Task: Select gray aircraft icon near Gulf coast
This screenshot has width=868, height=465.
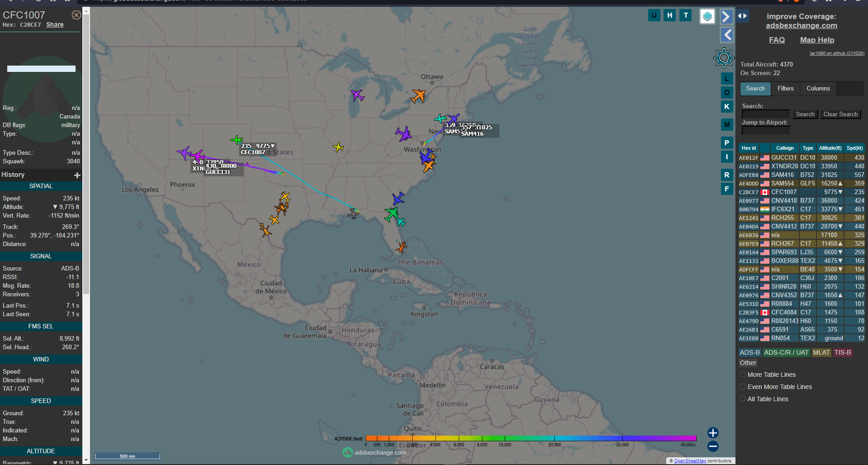Action: [x=353, y=213]
